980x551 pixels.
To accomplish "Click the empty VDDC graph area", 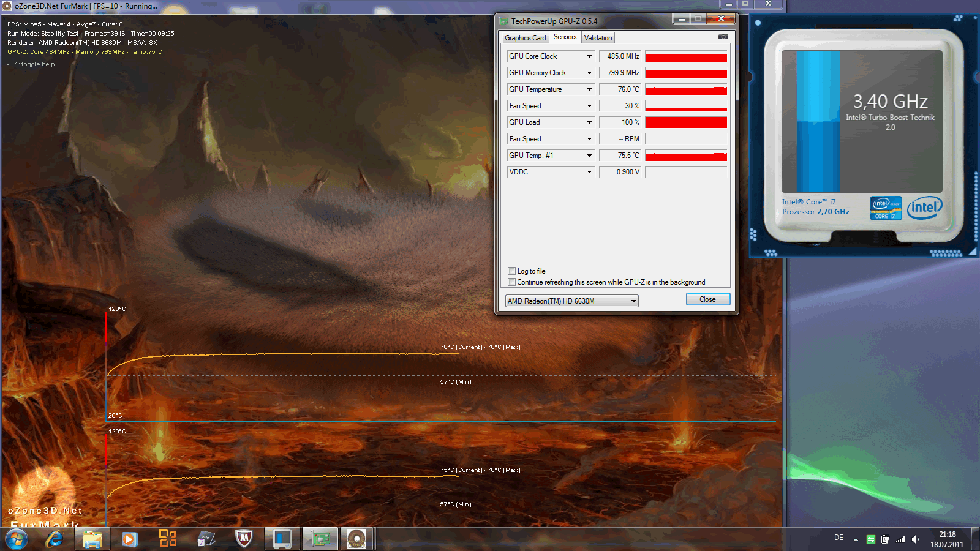I will point(686,172).
